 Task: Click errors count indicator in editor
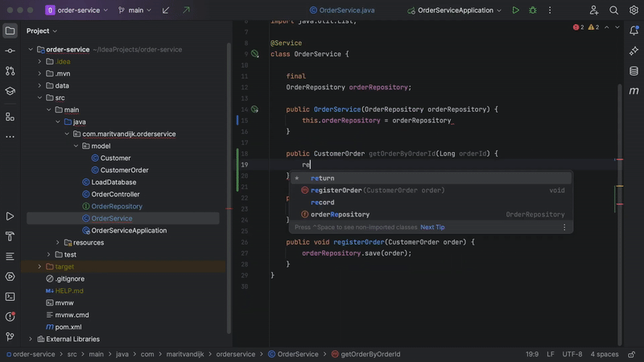point(578,27)
